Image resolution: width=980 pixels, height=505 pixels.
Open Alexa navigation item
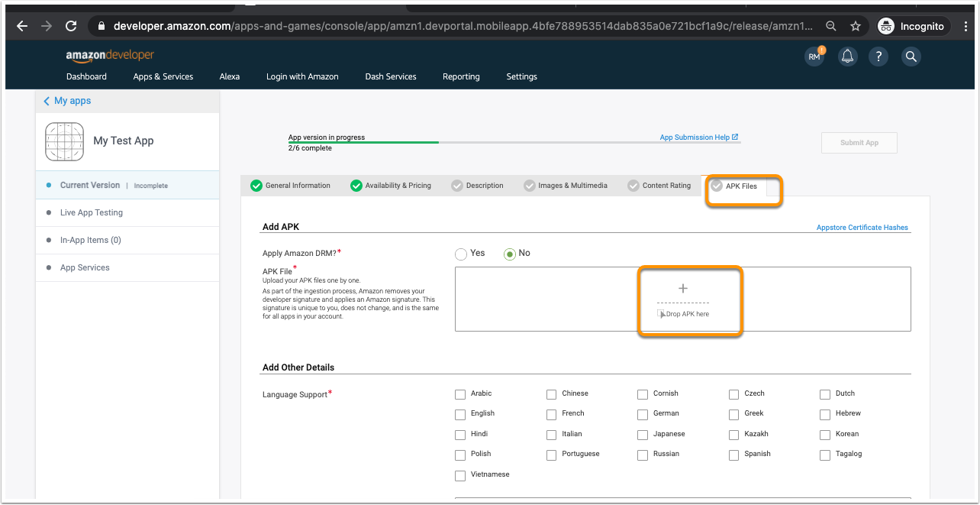tap(230, 76)
